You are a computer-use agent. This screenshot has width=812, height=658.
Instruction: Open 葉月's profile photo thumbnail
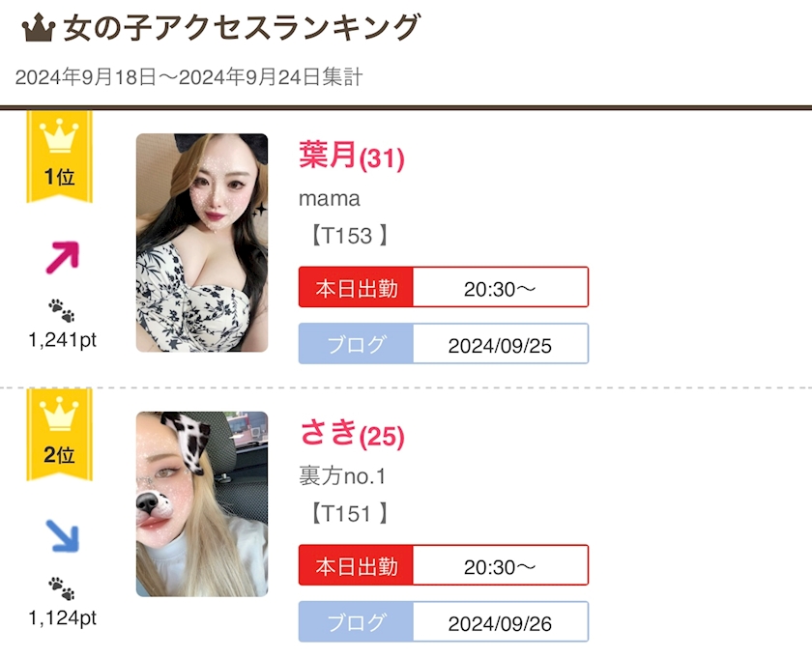(x=202, y=243)
